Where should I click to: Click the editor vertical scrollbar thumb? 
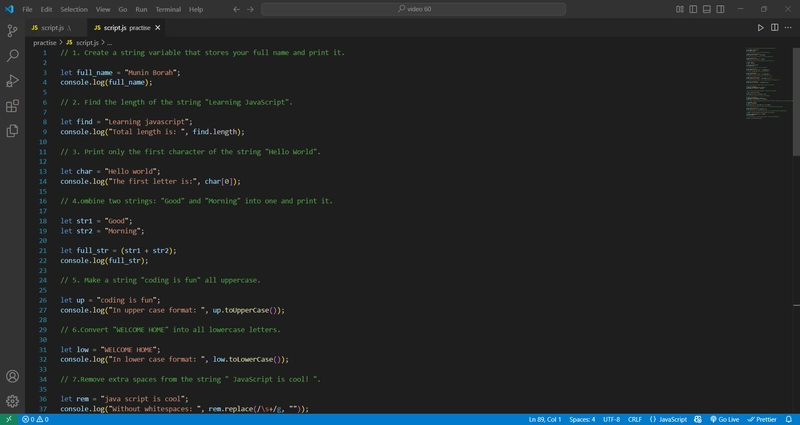click(x=796, y=102)
